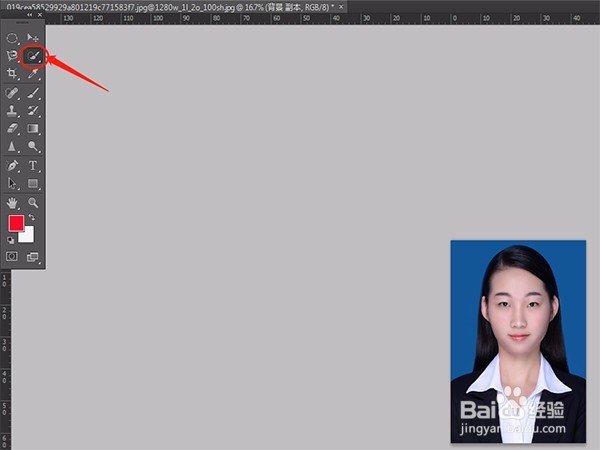This screenshot has height=450, width=600.
Task: Select the Horizontal Type tool
Action: [33, 166]
